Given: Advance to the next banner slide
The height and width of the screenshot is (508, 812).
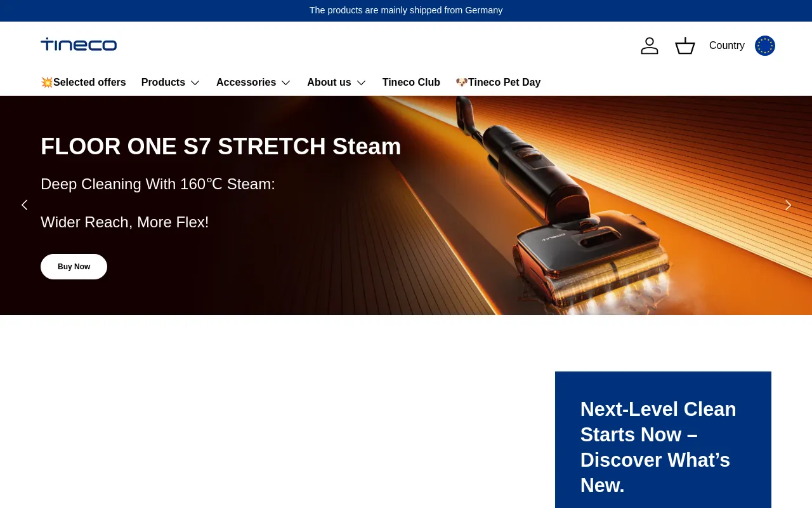Looking at the screenshot, I should [x=788, y=205].
